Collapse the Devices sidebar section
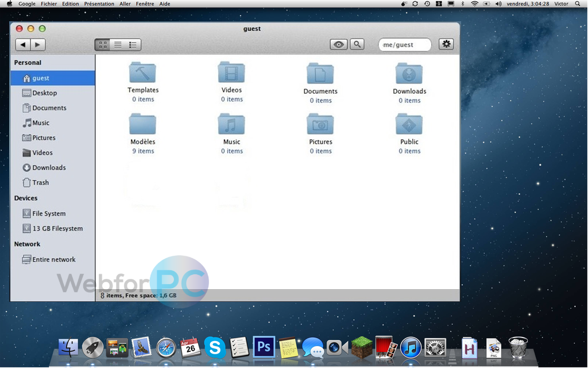Screen dimensions: 588x368 [x=26, y=198]
